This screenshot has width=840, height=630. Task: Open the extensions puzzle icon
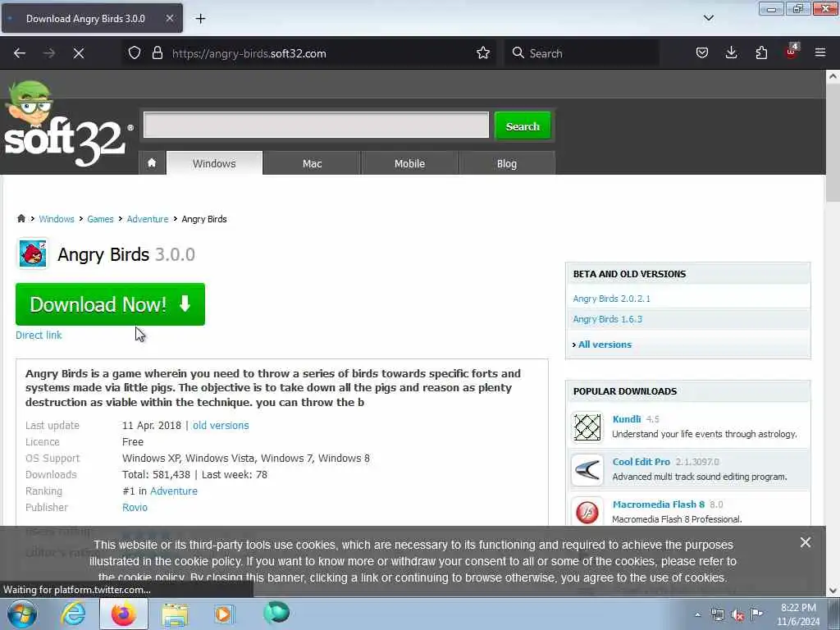pyautogui.click(x=761, y=53)
